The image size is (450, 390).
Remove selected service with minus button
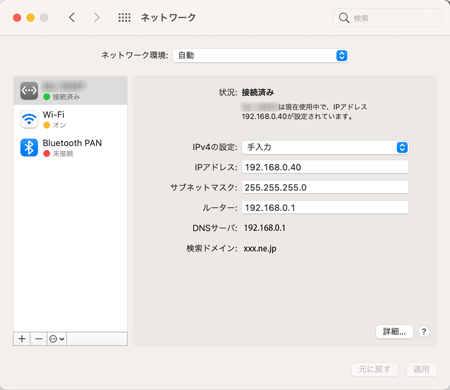point(39,339)
